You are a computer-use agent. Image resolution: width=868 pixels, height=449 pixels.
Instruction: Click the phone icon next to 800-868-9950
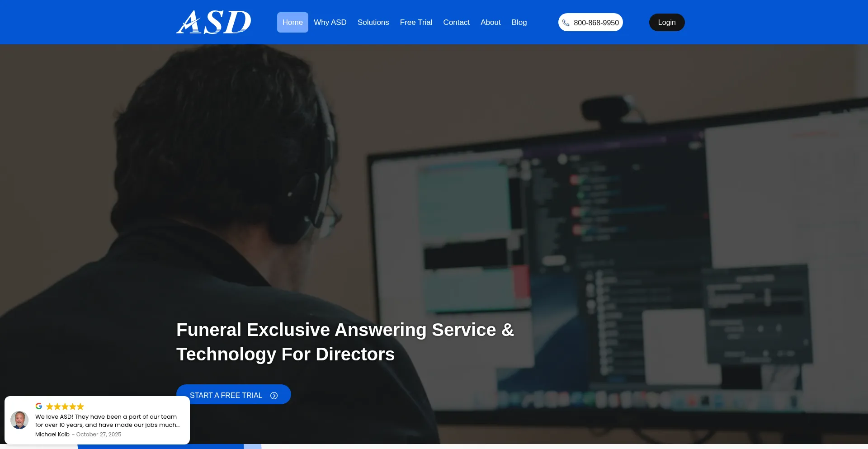point(566,23)
